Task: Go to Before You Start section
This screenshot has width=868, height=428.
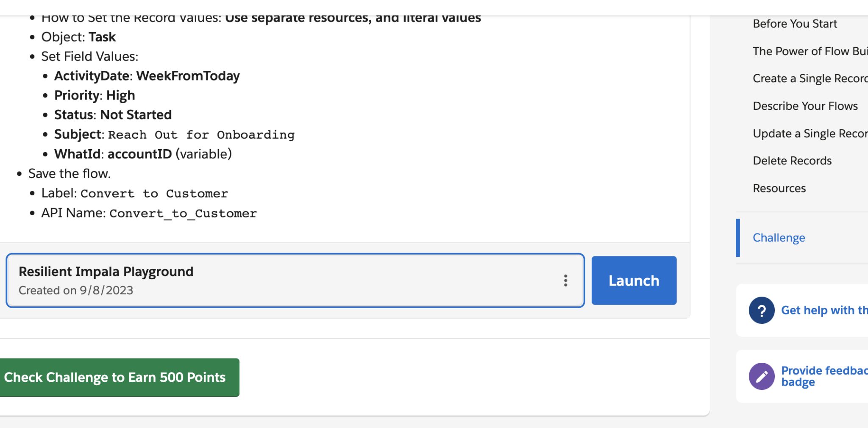Action: pyautogui.click(x=795, y=24)
